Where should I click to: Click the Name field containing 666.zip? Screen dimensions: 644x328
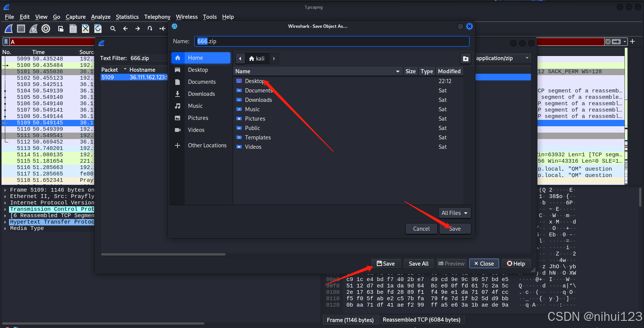point(332,41)
